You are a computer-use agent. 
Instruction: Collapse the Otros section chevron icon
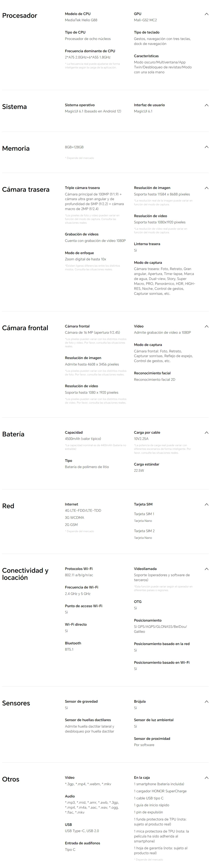[x=207, y=778]
